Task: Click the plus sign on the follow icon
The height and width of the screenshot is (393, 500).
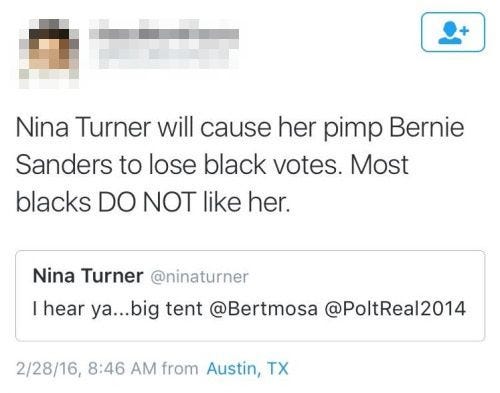Action: pyautogui.click(x=465, y=31)
